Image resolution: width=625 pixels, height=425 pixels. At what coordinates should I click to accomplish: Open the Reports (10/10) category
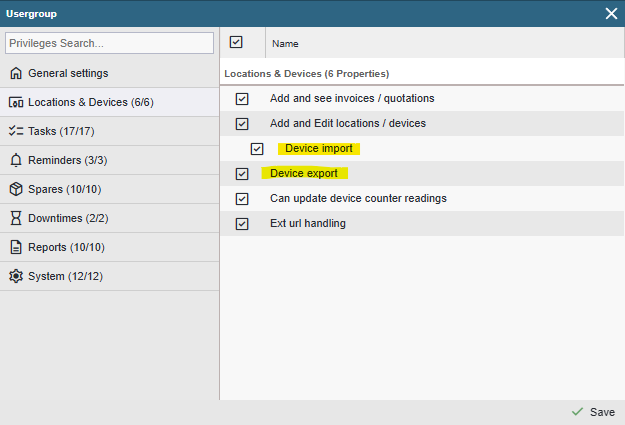[x=110, y=247]
